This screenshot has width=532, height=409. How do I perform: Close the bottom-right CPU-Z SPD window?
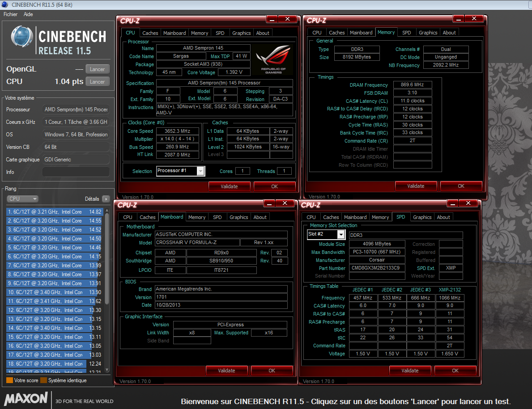click(x=468, y=203)
